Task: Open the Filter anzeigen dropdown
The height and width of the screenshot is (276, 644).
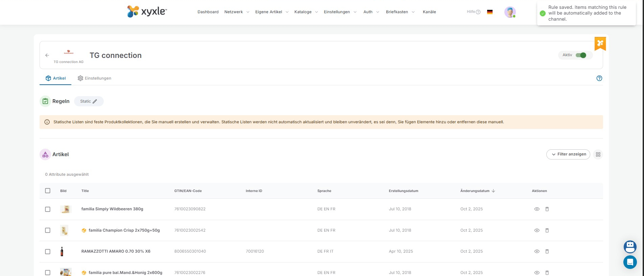Action: click(568, 154)
